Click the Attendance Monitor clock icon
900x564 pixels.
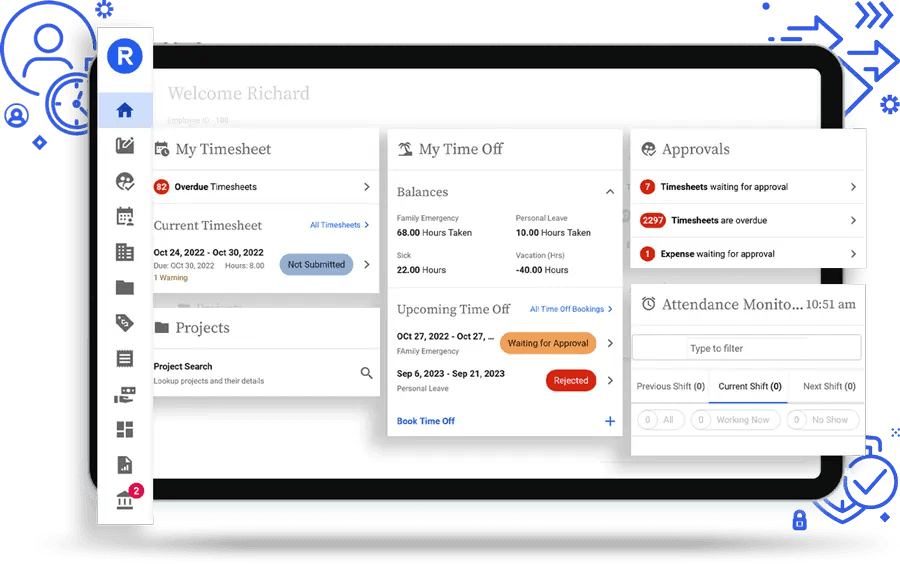click(x=649, y=304)
